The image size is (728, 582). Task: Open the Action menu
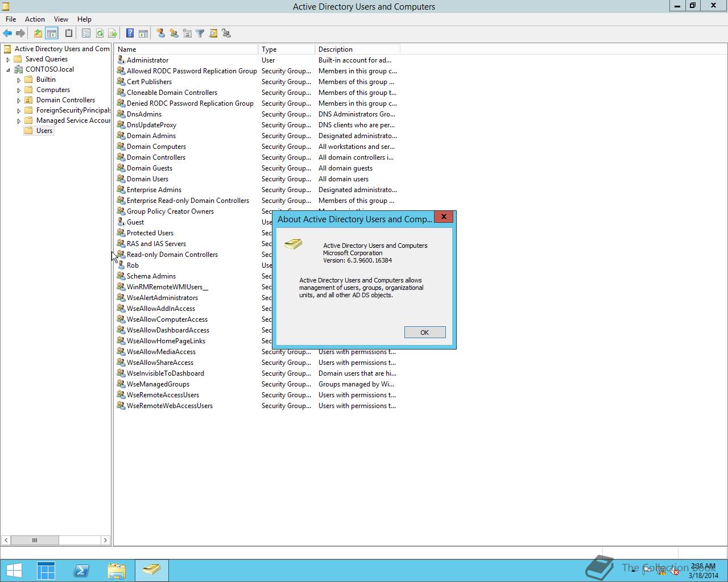click(35, 19)
